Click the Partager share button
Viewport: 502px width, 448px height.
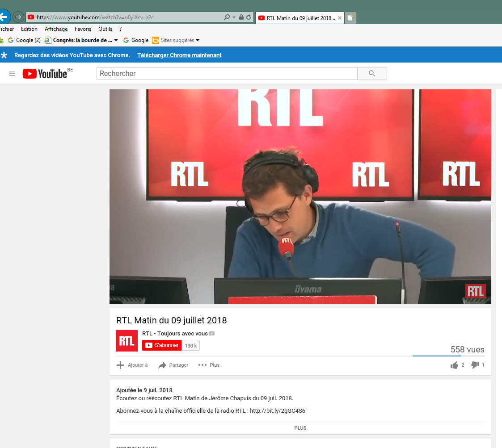[173, 365]
